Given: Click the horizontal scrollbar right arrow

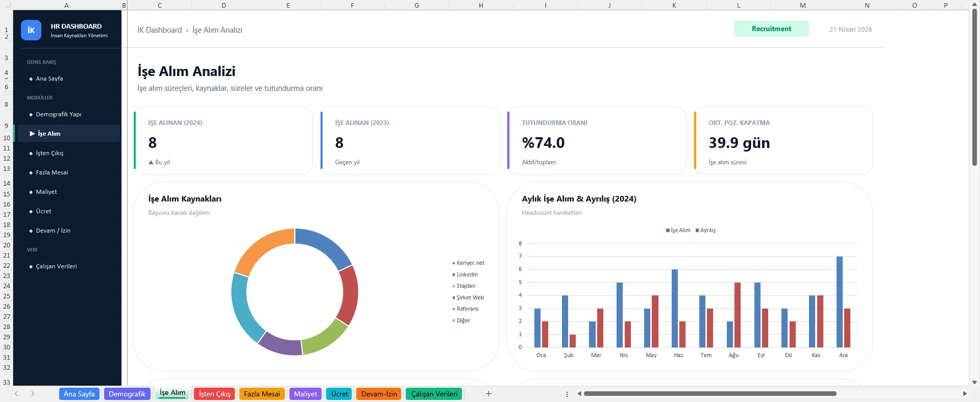Looking at the screenshot, I should click(965, 393).
